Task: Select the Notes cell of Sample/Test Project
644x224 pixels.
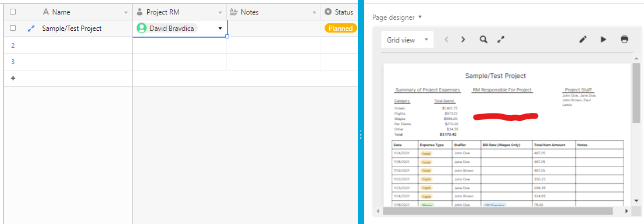Action: [274, 29]
